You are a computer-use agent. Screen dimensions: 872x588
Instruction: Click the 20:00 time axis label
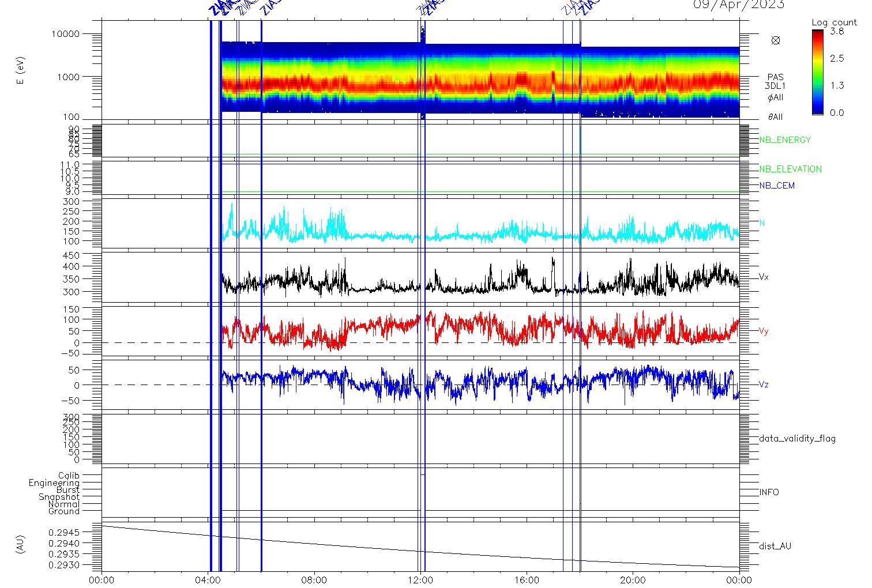(633, 580)
